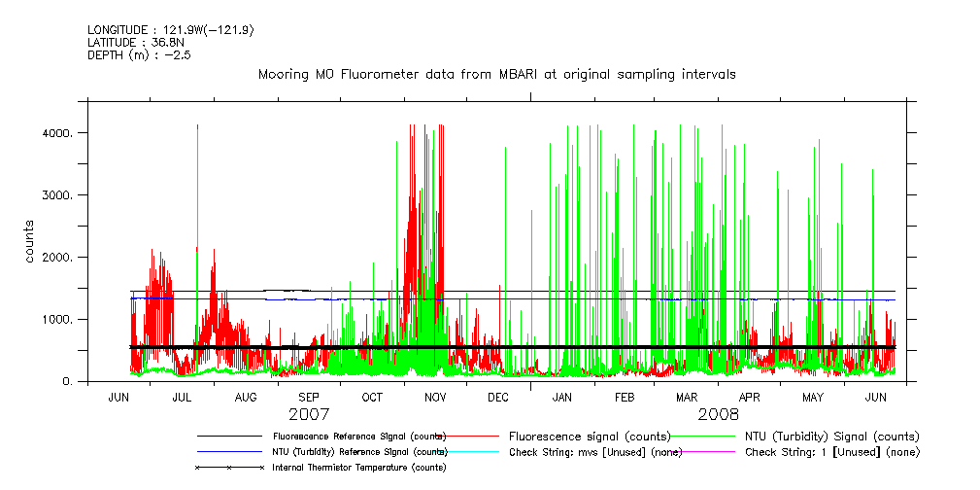Click the green NTU Turbidity Signal legend line
This screenshot has height=490, width=980.
(x=705, y=437)
